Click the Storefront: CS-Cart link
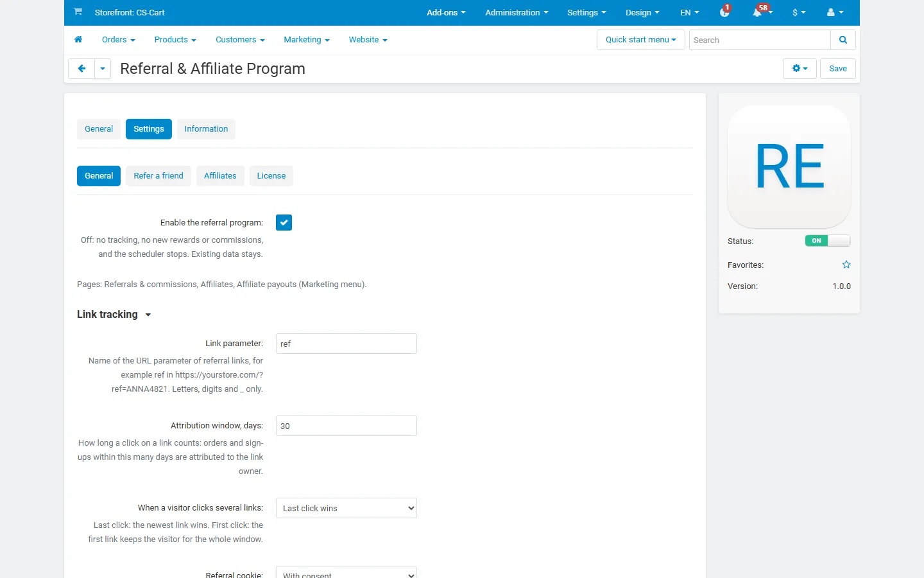 [130, 12]
